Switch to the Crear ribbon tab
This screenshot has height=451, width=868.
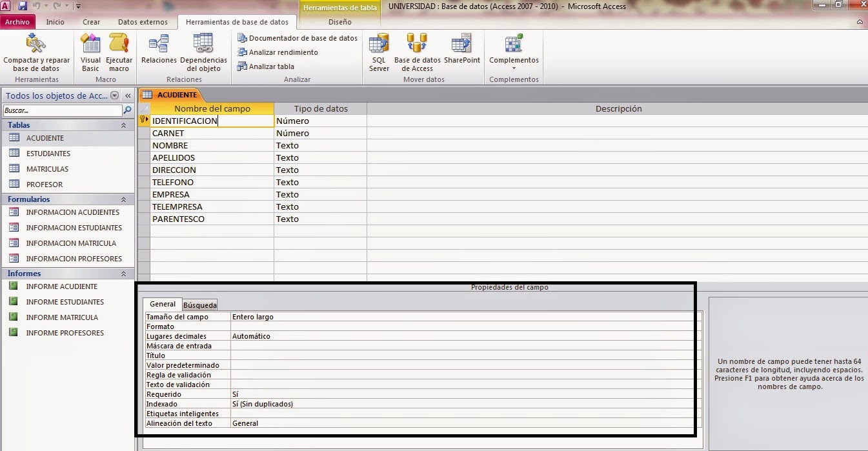[x=91, y=21]
